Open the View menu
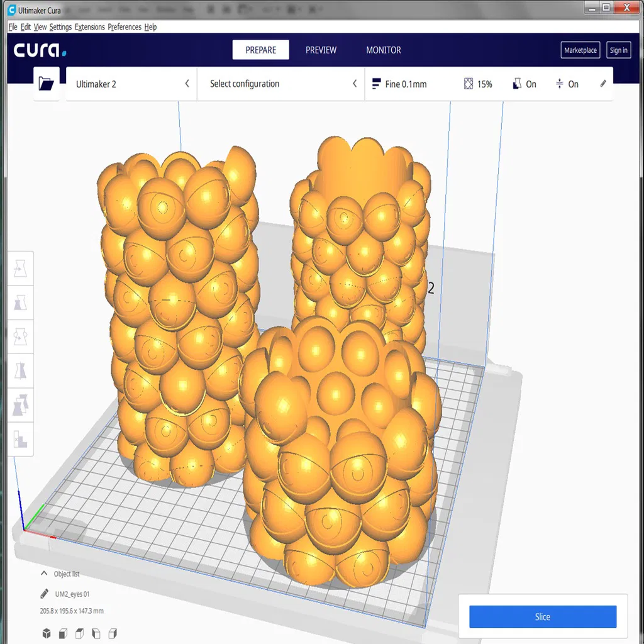Screen dimensions: 644x644 point(40,26)
